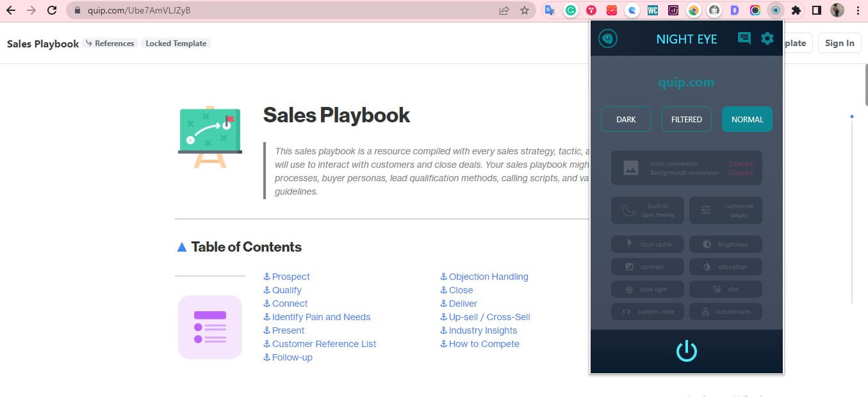Click the red circular T extension icon
Image resolution: width=868 pixels, height=397 pixels.
591,10
